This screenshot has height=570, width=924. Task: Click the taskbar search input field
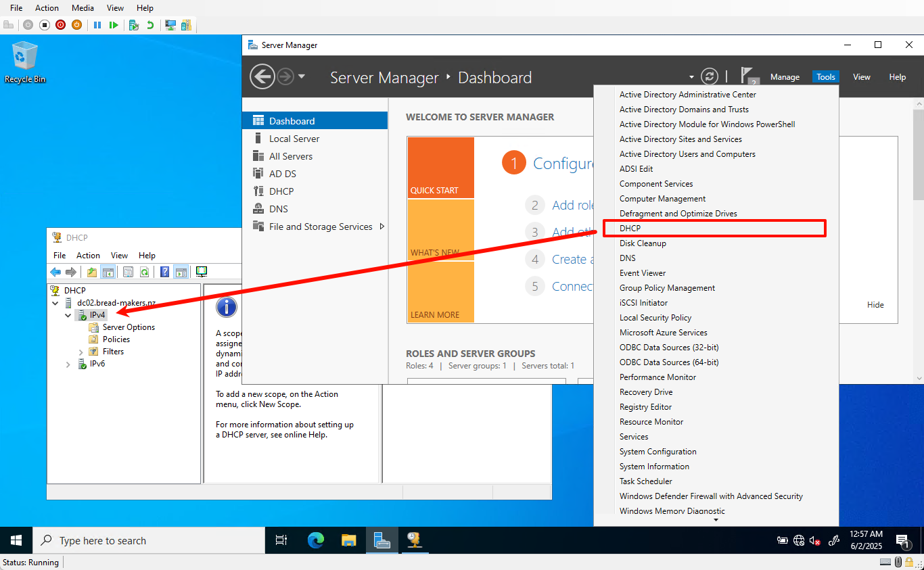coord(149,540)
